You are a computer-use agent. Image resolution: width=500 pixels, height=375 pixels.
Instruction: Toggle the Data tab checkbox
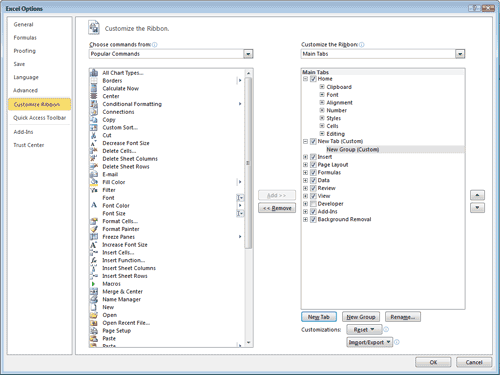[x=313, y=180]
